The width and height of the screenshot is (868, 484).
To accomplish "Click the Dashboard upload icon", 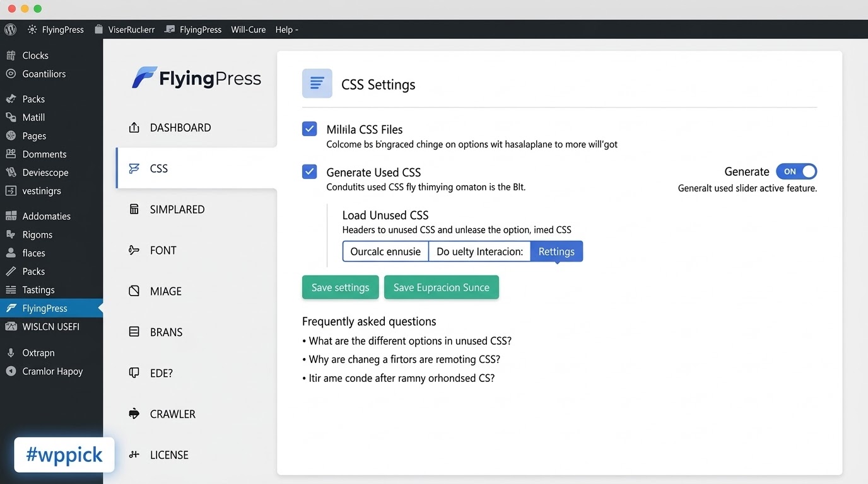I will (134, 127).
